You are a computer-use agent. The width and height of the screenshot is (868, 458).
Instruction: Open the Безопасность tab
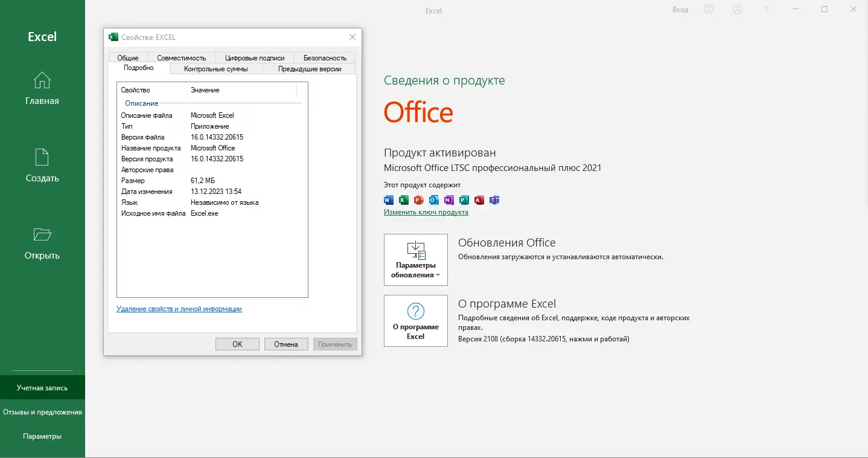(x=325, y=58)
